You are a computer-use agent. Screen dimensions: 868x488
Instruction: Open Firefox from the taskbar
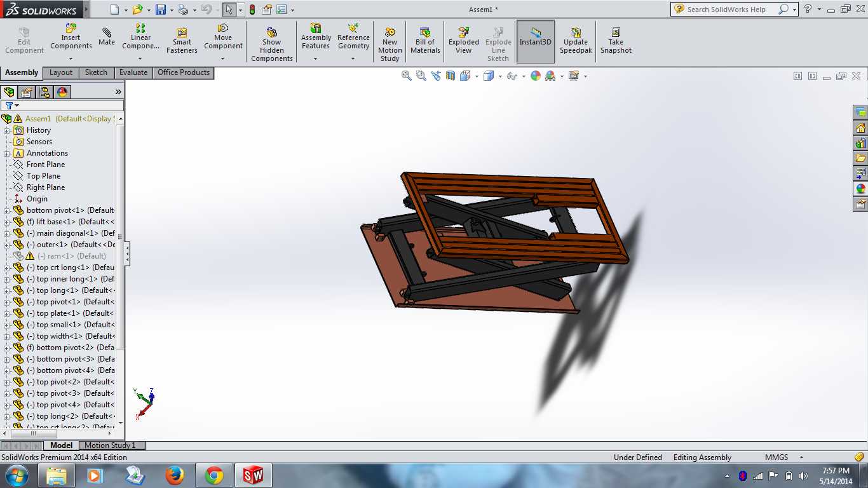click(x=174, y=475)
